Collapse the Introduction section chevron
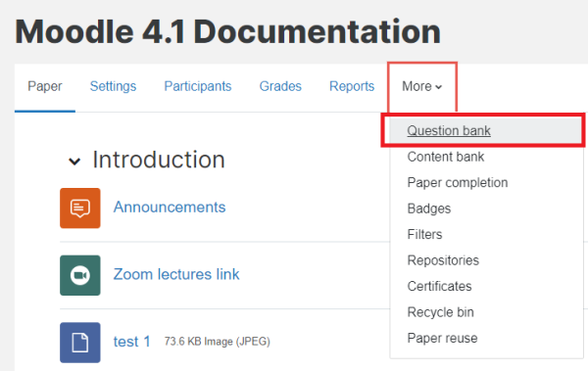 point(74,162)
